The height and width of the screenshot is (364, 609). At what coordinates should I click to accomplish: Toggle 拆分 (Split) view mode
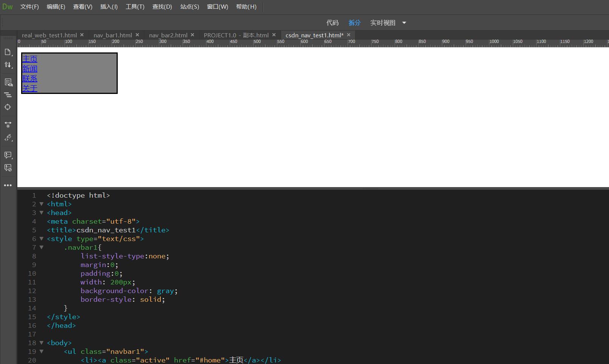coord(354,23)
